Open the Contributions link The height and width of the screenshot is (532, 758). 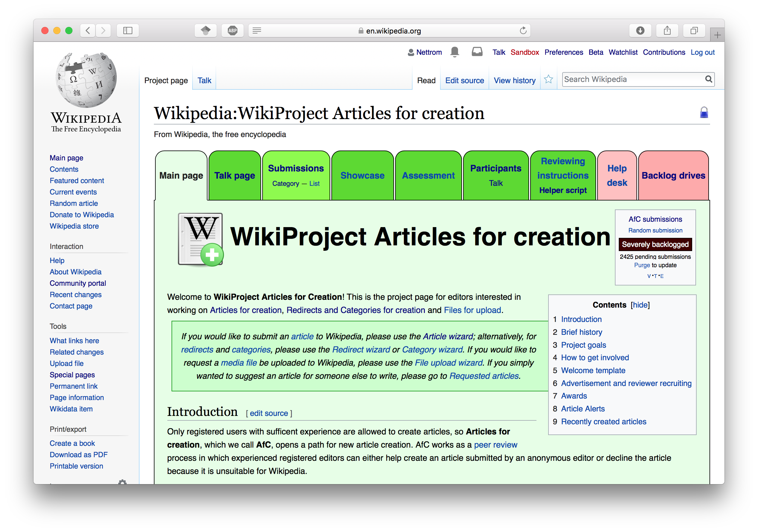click(x=664, y=52)
